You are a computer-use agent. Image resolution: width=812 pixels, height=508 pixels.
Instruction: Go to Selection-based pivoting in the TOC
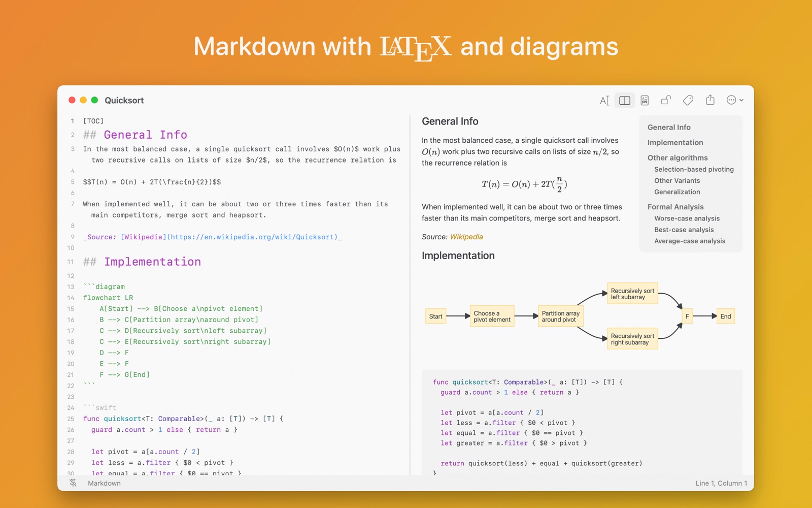tap(694, 169)
